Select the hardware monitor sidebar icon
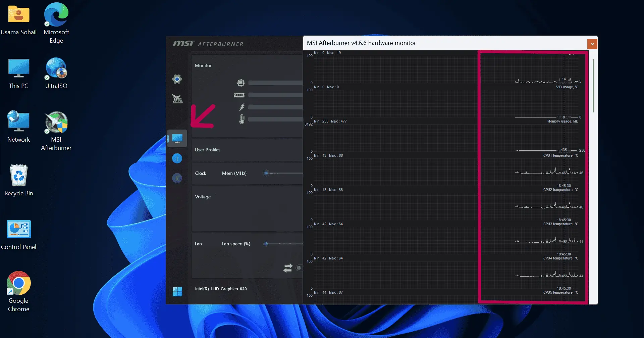This screenshot has height=338, width=644. pyautogui.click(x=177, y=138)
